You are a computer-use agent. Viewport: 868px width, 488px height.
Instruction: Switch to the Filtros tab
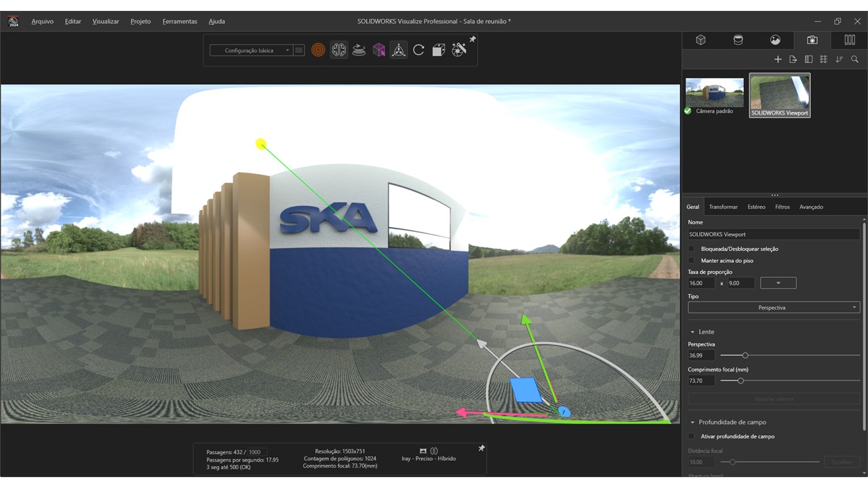(x=783, y=207)
